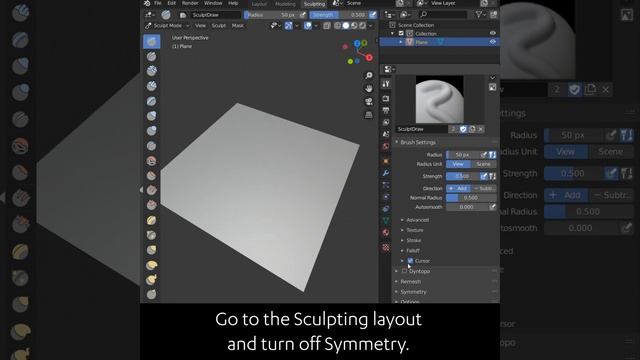This screenshot has width=640, height=360.
Task: Click the viewport zoom magnifier icon
Action: point(369,76)
